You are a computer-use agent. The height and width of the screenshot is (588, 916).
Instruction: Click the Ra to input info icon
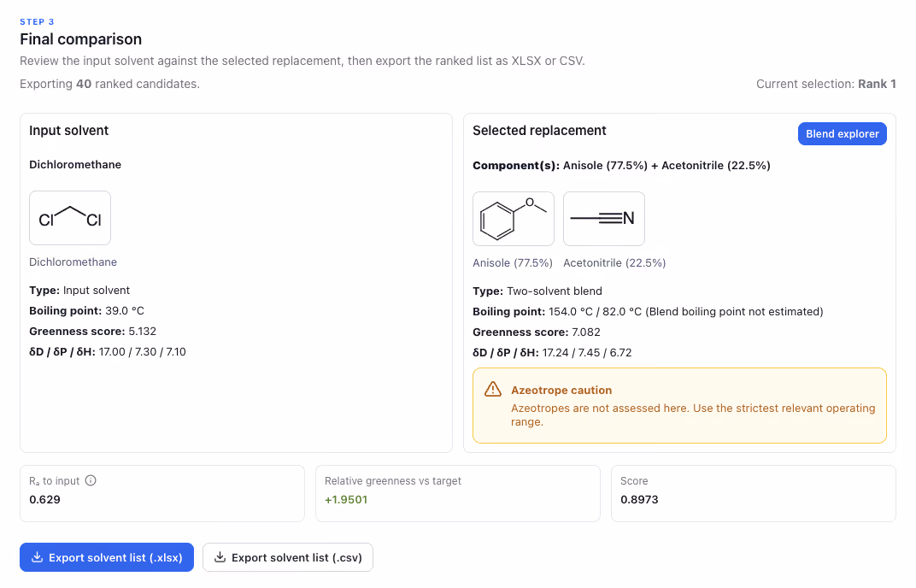[91, 480]
